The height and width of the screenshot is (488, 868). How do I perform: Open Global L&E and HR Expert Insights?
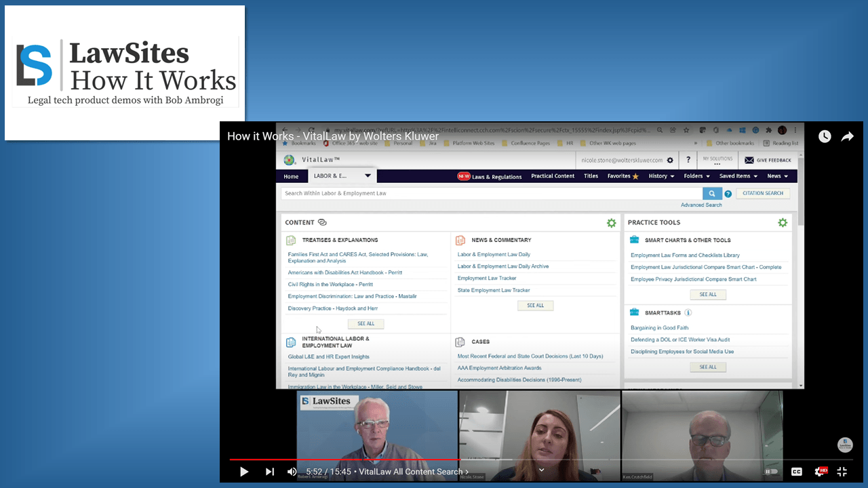click(x=329, y=357)
